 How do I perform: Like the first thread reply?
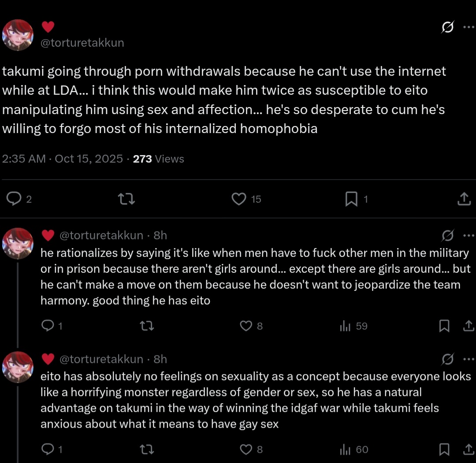[x=245, y=326]
